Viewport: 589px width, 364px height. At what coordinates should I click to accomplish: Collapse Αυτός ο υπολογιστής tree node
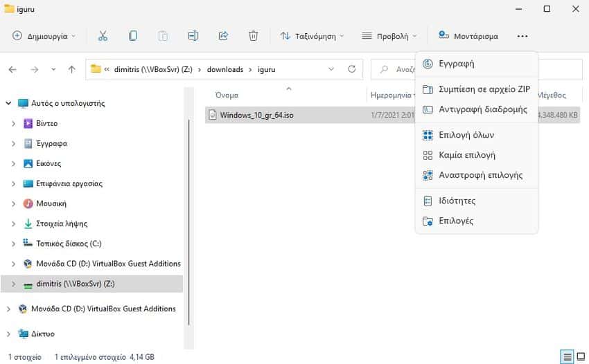[8, 103]
